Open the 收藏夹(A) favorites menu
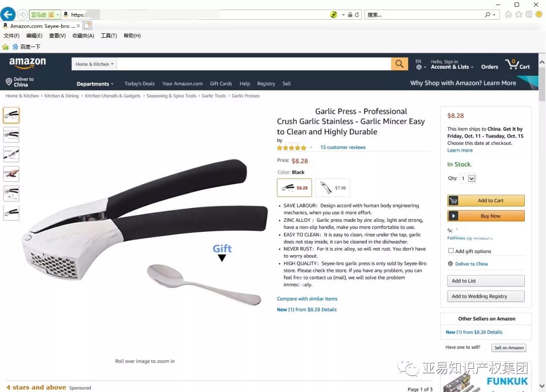The height and width of the screenshot is (392, 546). [x=83, y=35]
